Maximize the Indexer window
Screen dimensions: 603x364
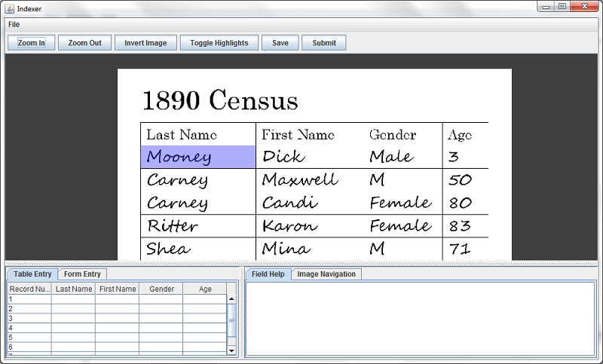pos(562,7)
